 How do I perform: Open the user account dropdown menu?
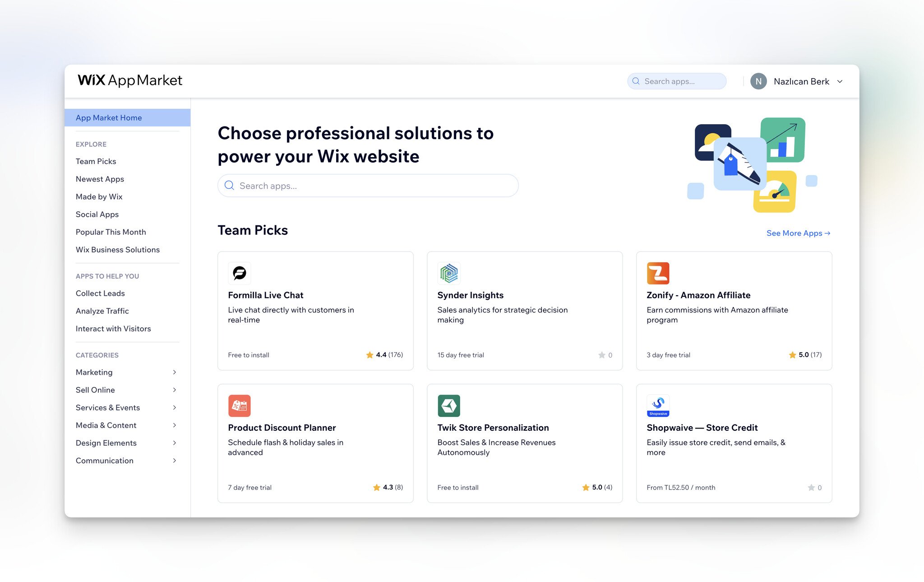pos(799,80)
